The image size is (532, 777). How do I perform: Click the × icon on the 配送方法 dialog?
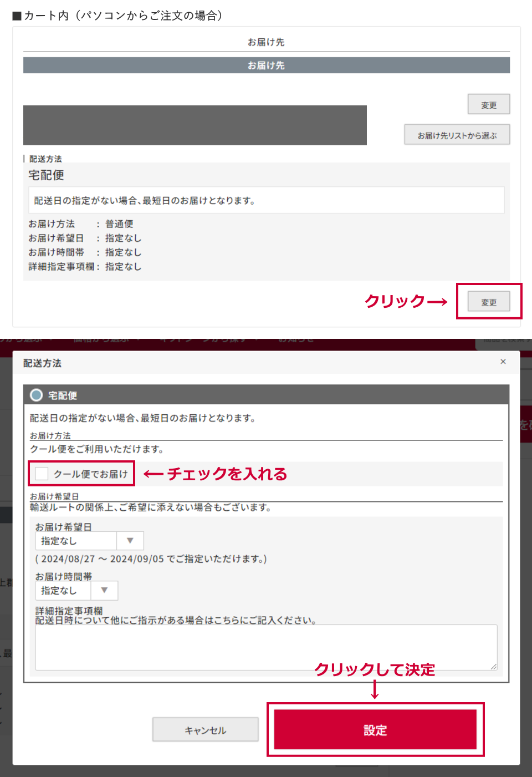pyautogui.click(x=503, y=362)
